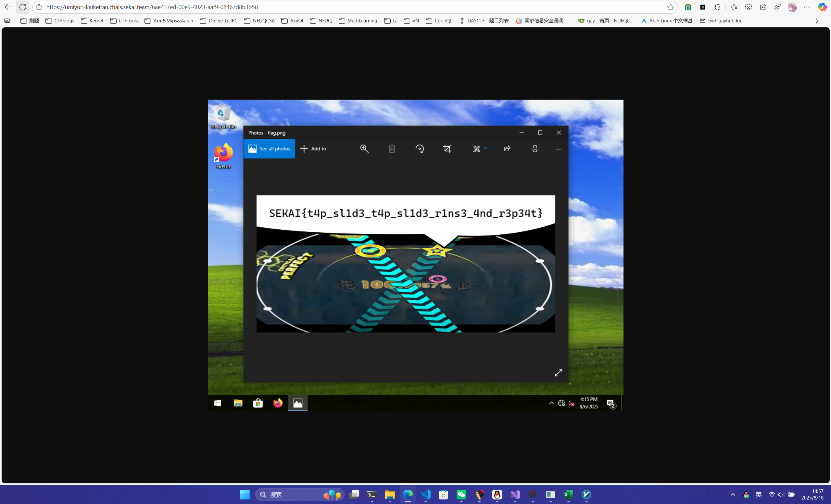
Task: Click the web capture screenshot icon
Action: (749, 7)
